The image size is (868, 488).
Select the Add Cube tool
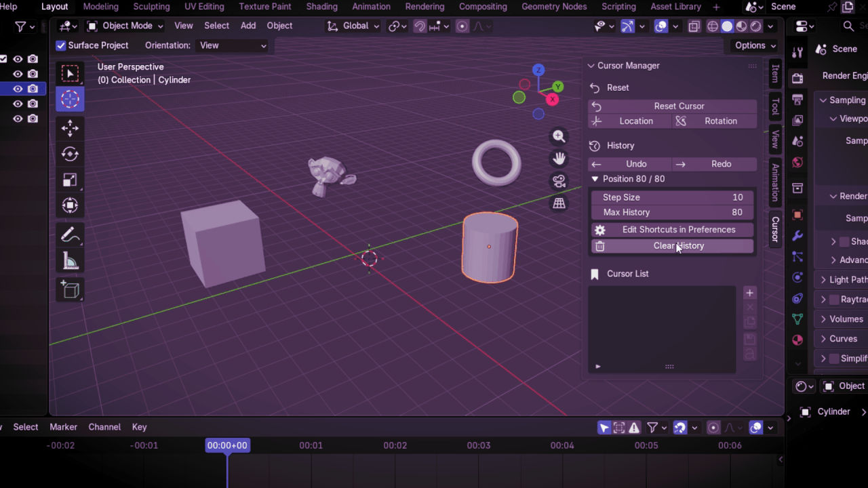coord(70,290)
